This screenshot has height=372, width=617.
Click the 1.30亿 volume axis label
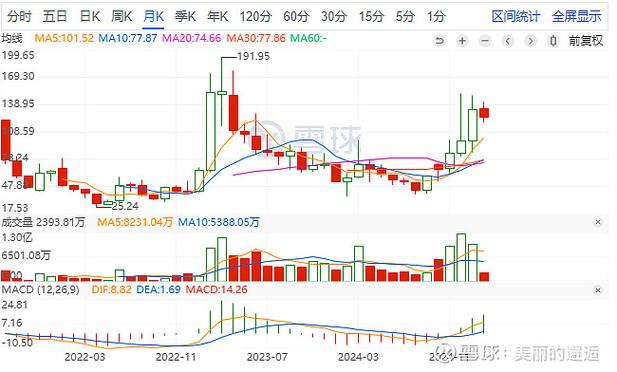coord(17,238)
